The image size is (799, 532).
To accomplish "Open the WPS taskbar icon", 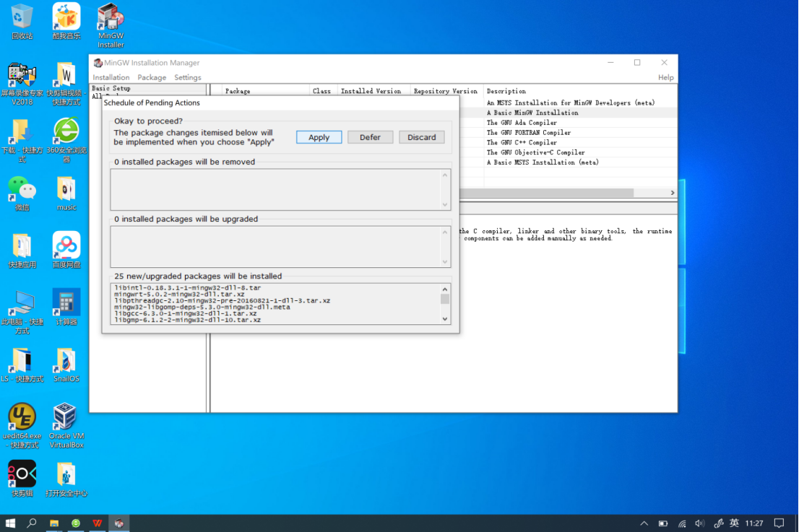I will [x=98, y=523].
